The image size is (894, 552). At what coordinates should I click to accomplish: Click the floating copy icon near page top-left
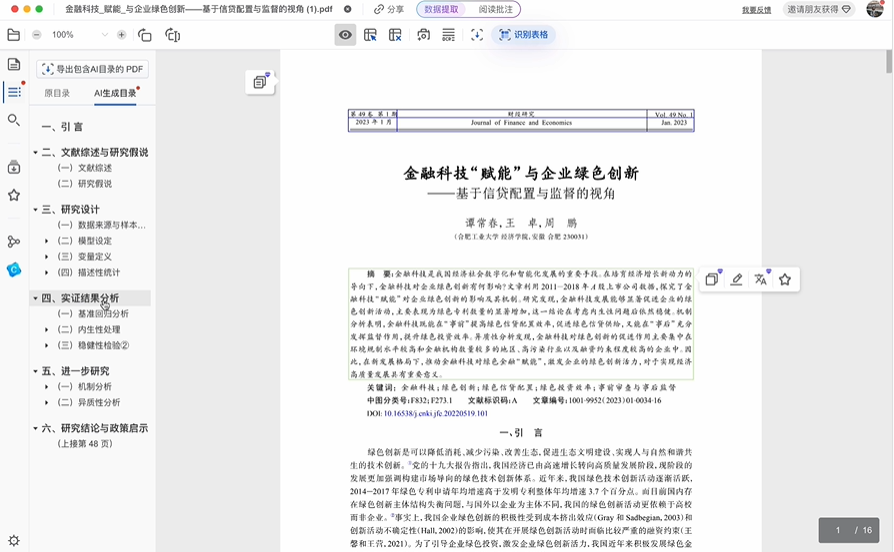pyautogui.click(x=260, y=82)
